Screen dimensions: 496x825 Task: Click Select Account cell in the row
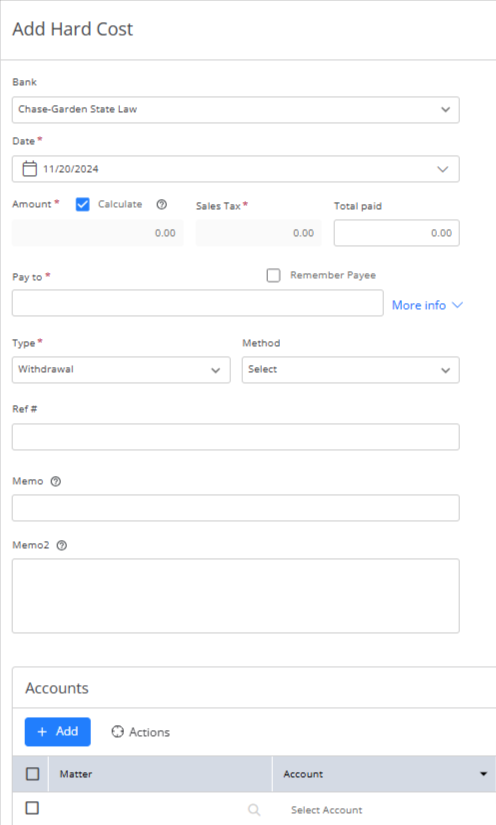click(327, 810)
